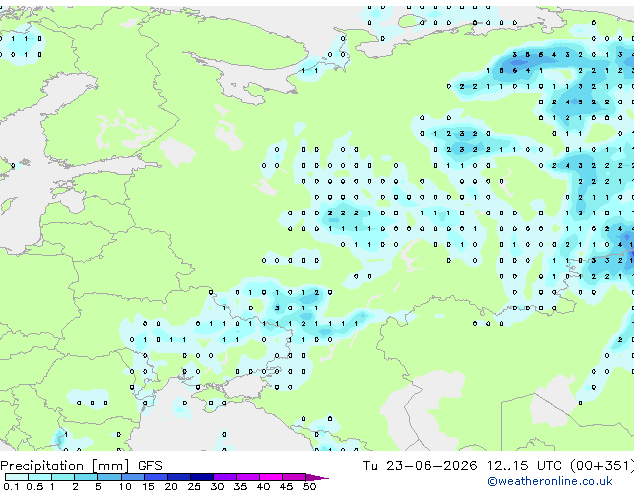The height and width of the screenshot is (490, 634).
Task: Click the '10' legend scale value
Action: (x=125, y=486)
